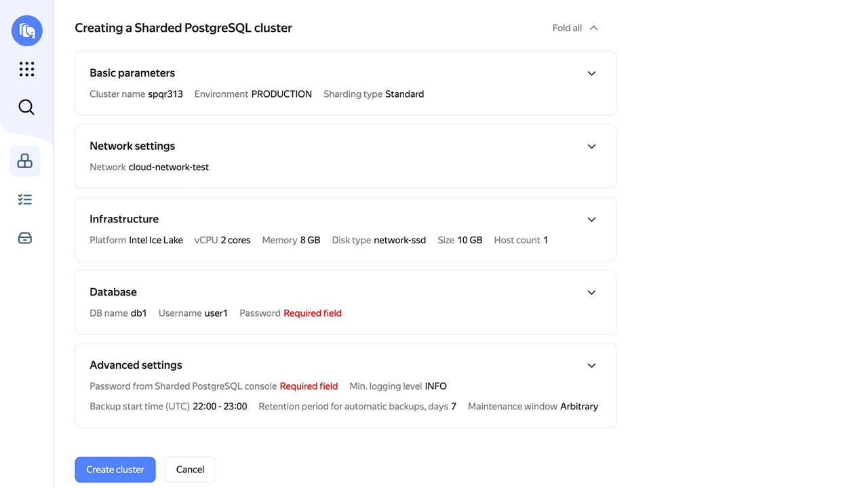Open the operations checklist icon in sidebar
The image size is (868, 488).
pos(24,199)
